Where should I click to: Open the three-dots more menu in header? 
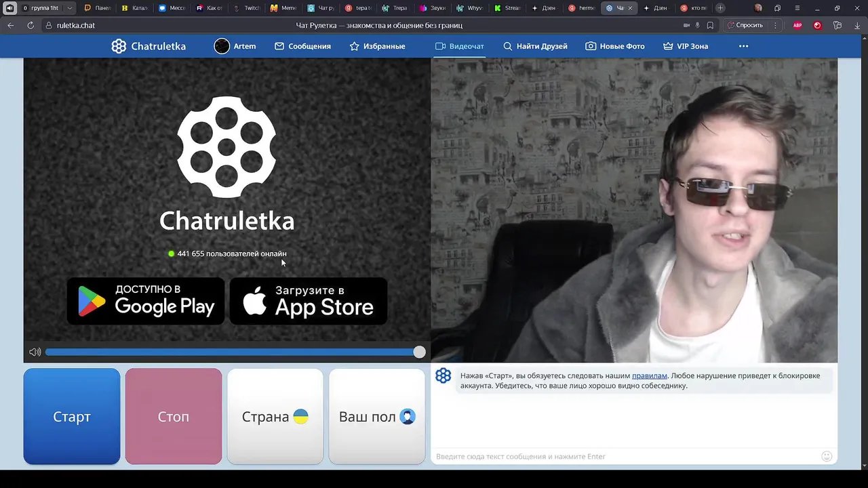tap(743, 46)
